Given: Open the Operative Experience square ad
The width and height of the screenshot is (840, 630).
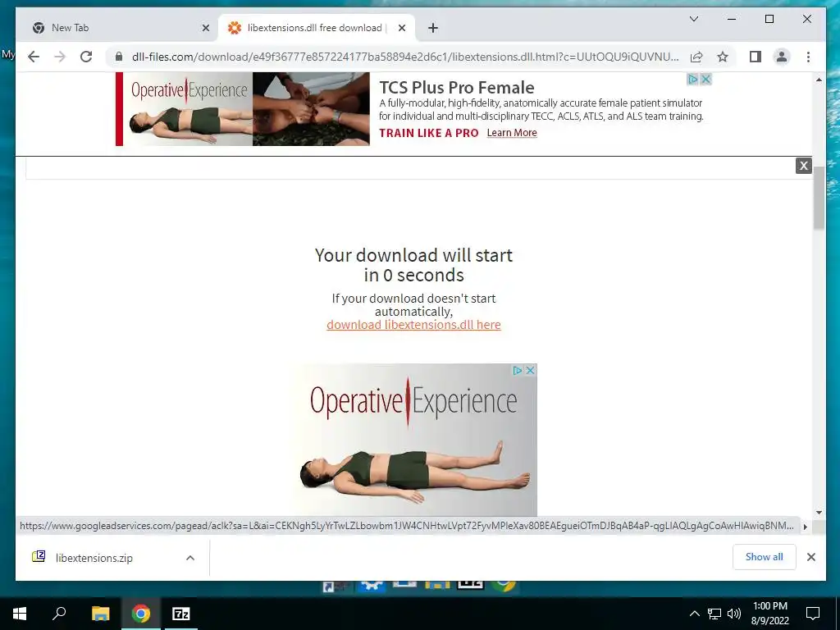Looking at the screenshot, I should coord(413,440).
